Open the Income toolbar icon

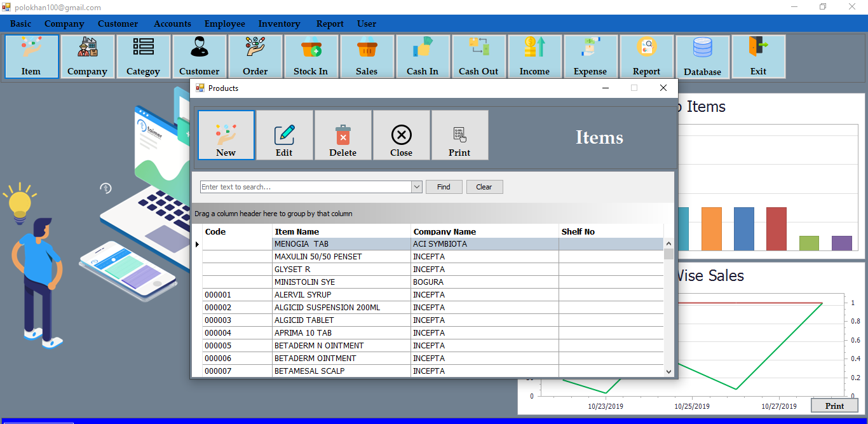coord(534,57)
